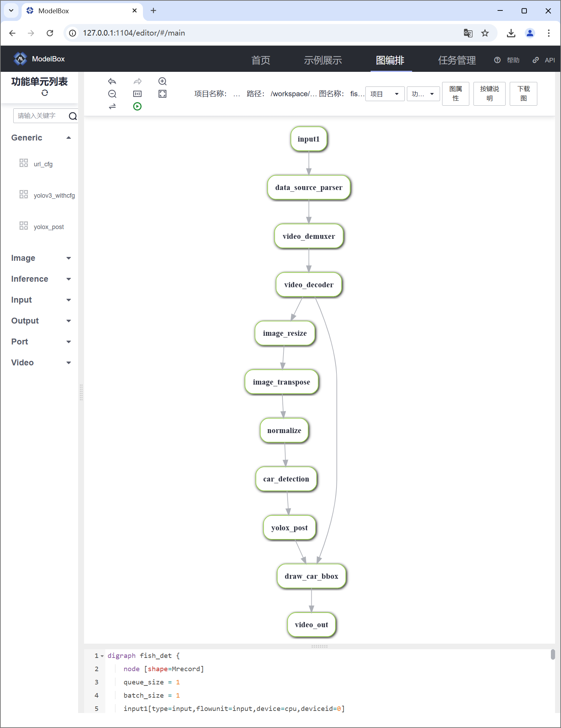561x728 pixels.
Task: Click the 下载图 button
Action: (523, 94)
